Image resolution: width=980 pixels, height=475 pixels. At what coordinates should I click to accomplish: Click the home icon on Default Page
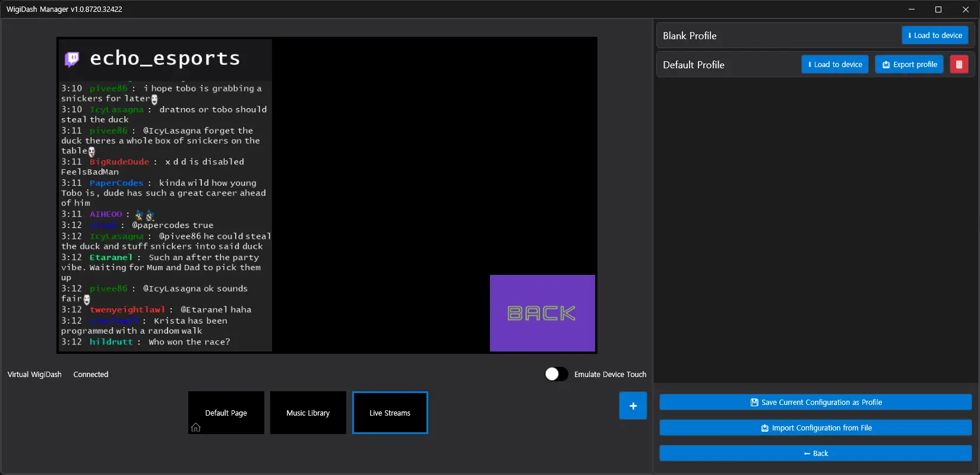[x=196, y=427]
